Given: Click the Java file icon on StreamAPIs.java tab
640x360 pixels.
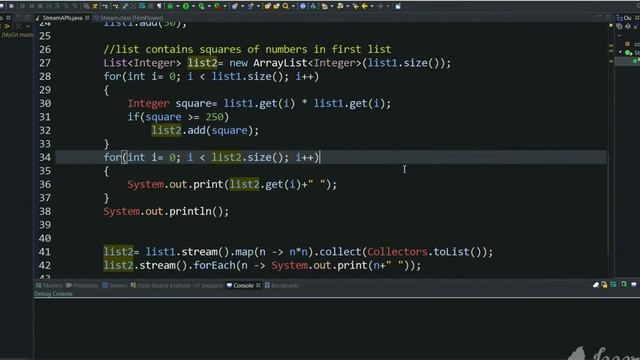Looking at the screenshot, I should pos(38,18).
